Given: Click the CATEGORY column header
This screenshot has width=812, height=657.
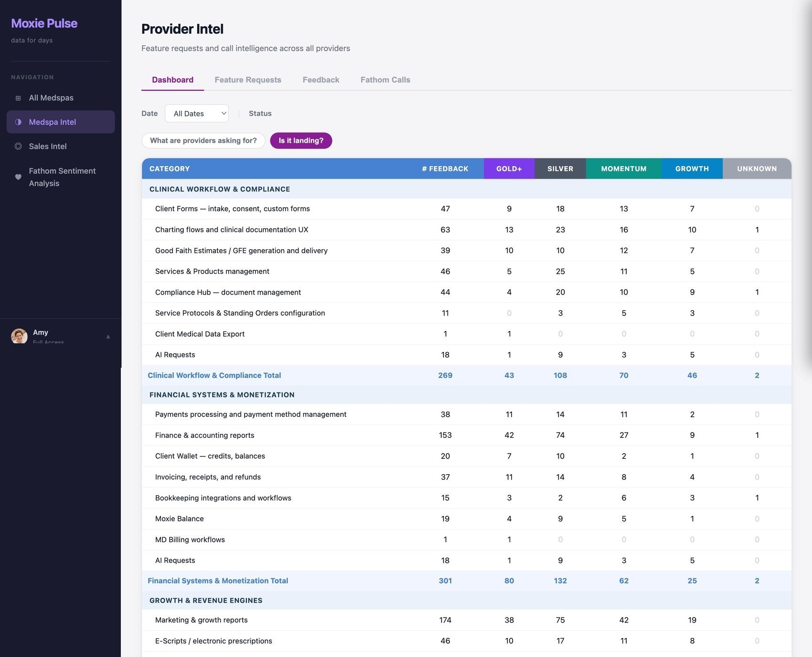Looking at the screenshot, I should 170,169.
